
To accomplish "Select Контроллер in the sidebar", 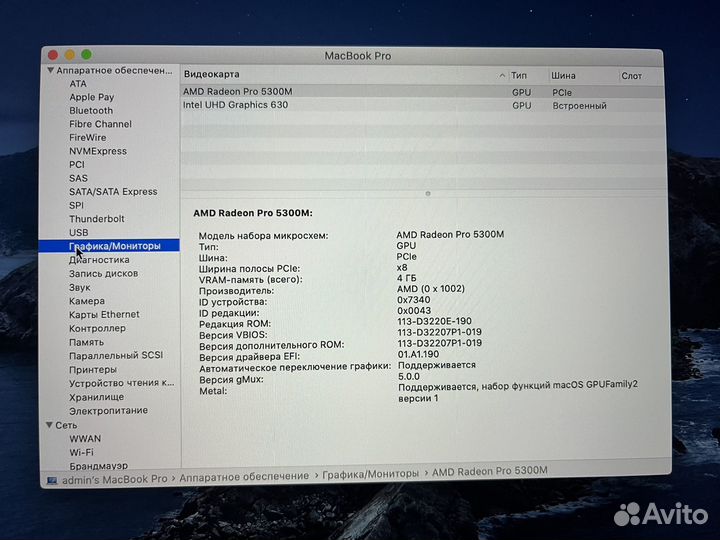I will (97, 328).
